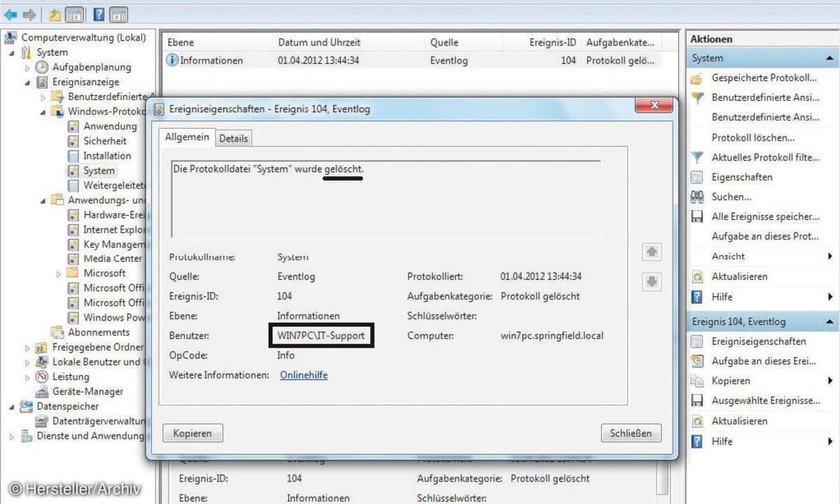Select the Installation log
This screenshot has width=840, height=504.
click(107, 155)
